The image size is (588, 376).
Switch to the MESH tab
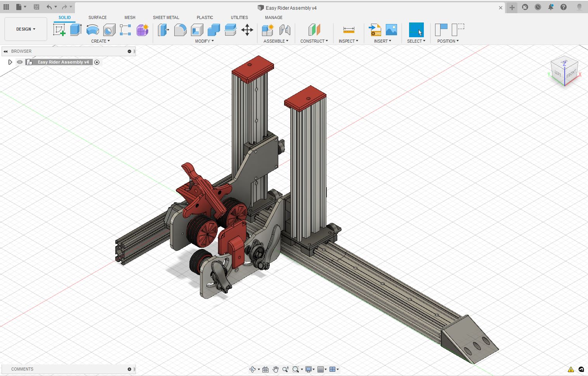(x=130, y=17)
